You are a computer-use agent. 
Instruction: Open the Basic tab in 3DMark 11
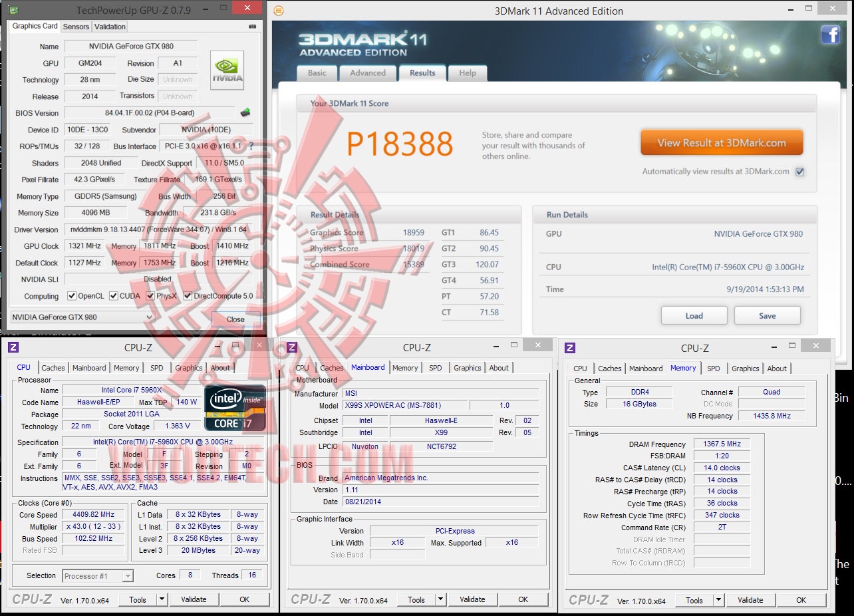[317, 73]
